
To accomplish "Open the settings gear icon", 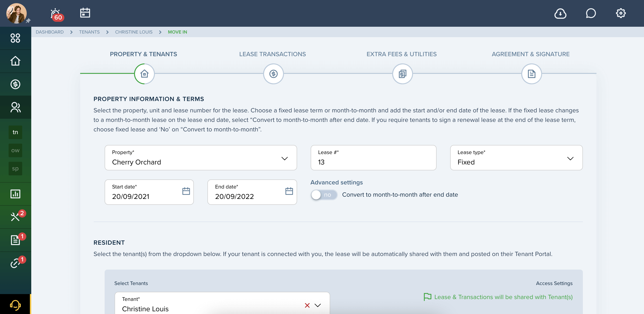I will 620,13.
